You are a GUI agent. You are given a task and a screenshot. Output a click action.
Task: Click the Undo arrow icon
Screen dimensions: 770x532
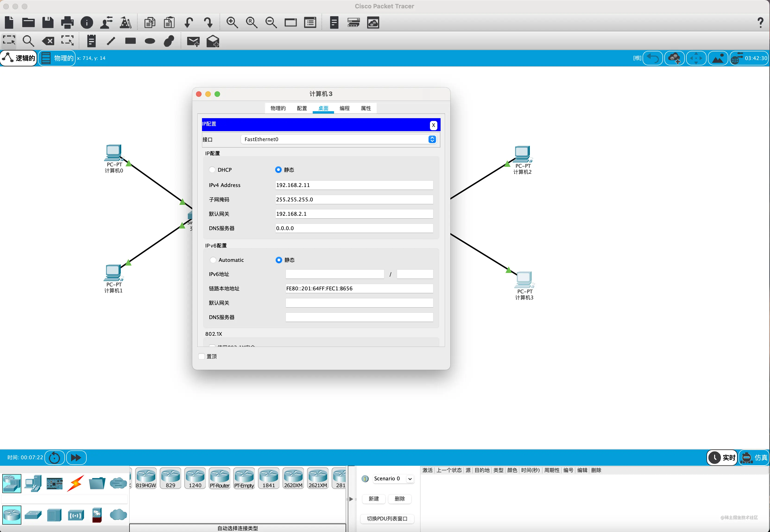(189, 22)
